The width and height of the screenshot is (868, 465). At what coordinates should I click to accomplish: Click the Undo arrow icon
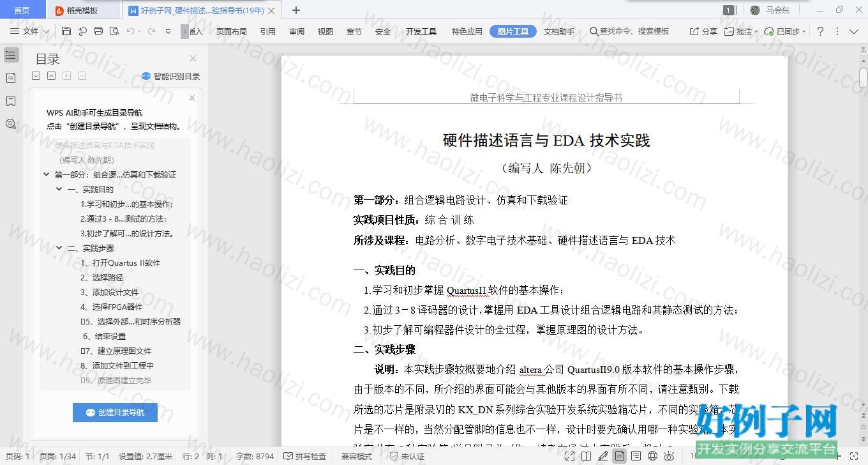130,31
